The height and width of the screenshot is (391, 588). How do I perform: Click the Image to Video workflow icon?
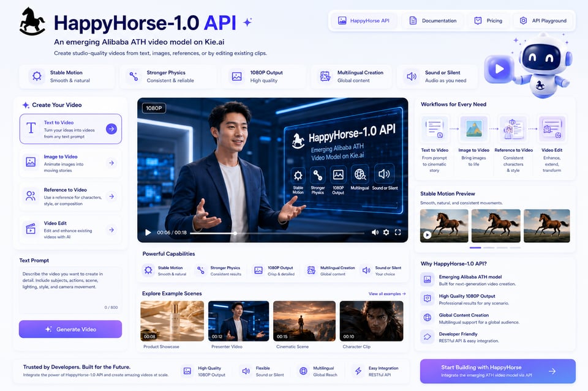[x=474, y=128]
